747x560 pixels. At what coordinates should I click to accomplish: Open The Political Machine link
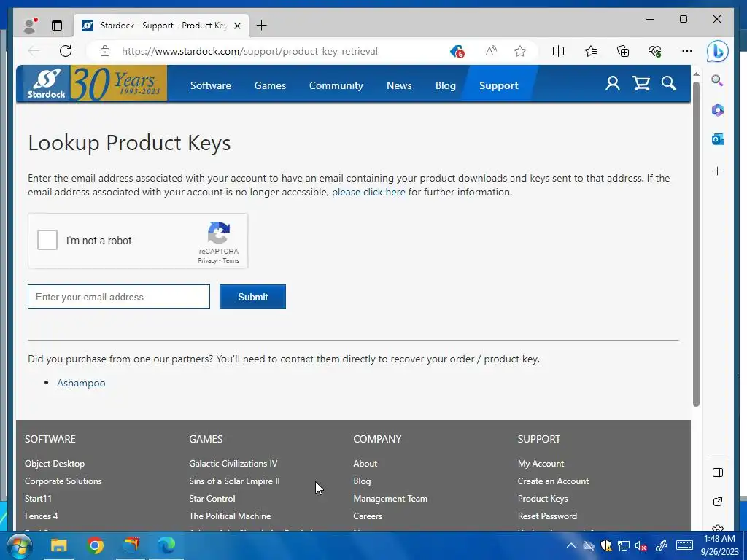click(230, 516)
